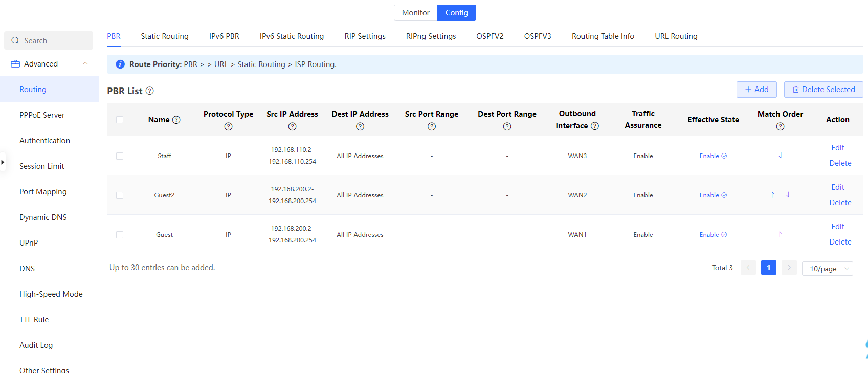
Task: Toggle Effective State for Staff rule
Action: pyautogui.click(x=713, y=156)
